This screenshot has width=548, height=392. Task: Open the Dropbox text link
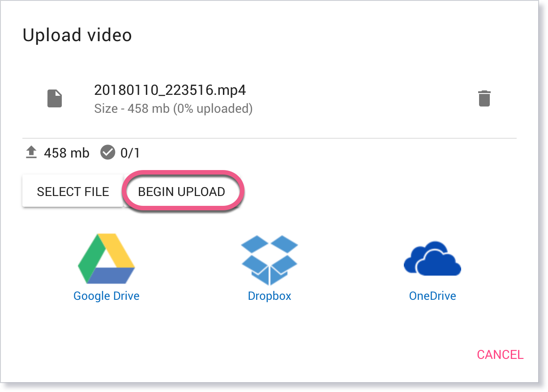[270, 296]
